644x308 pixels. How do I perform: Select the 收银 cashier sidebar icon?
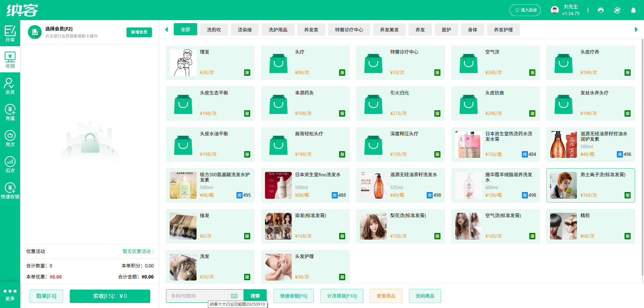[10, 59]
